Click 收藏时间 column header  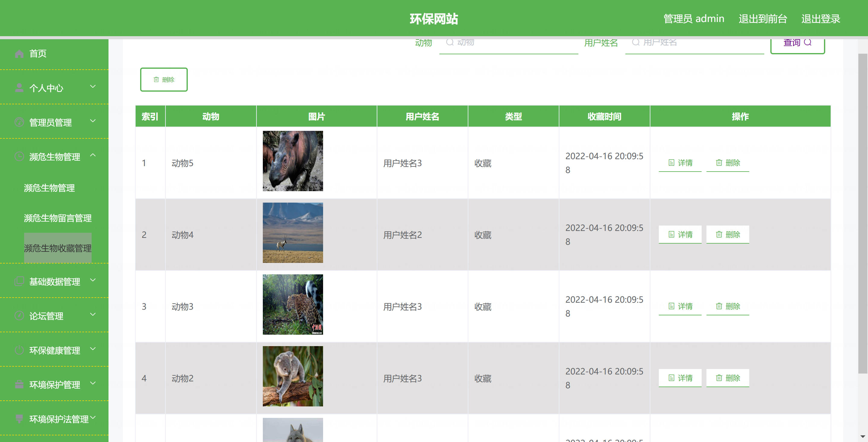coord(604,117)
